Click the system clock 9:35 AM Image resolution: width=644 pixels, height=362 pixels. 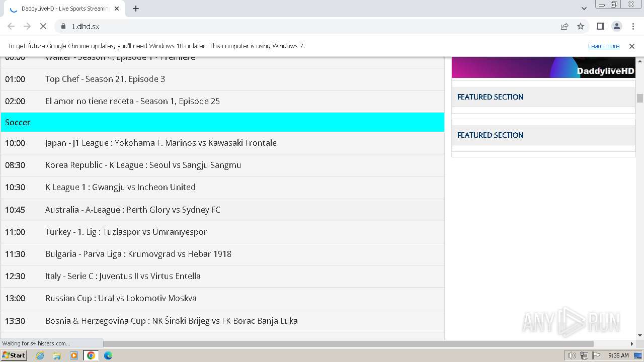[618, 355]
